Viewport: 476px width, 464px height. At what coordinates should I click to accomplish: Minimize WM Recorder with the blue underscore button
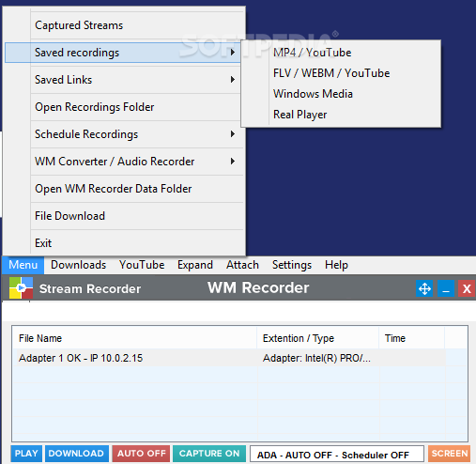pos(446,288)
